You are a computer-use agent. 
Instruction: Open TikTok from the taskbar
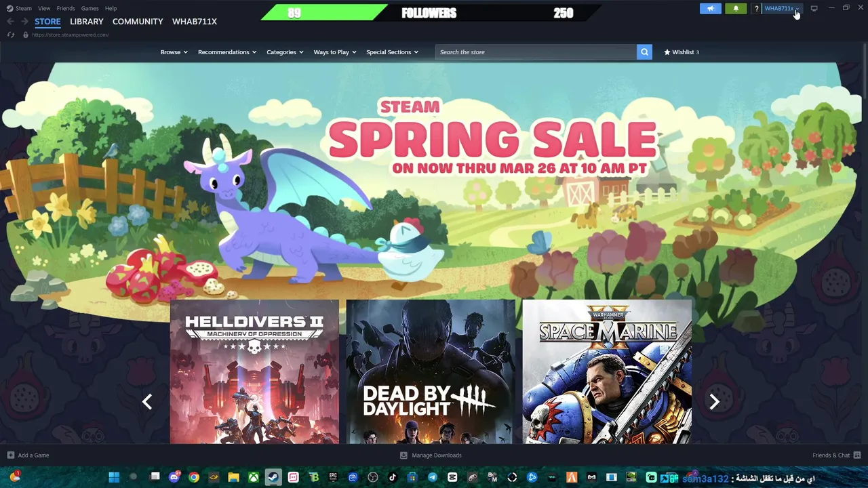[x=393, y=477]
